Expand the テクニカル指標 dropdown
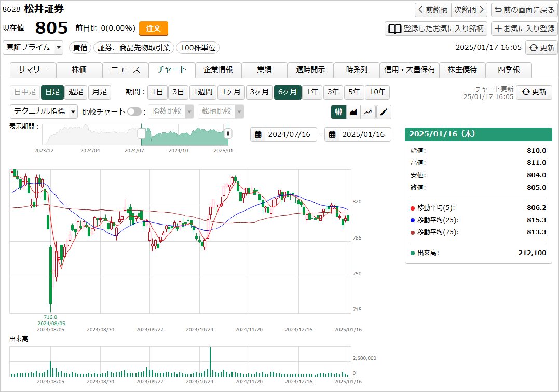Screen dimensions: 559x392 coord(44,111)
